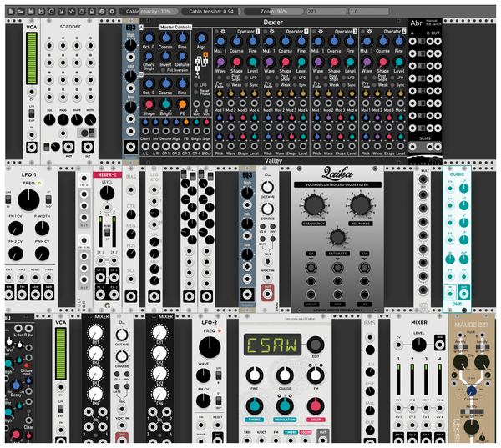501x448 pixels.
Task: Click the Save As toolbar icon
Action: pos(41,11)
